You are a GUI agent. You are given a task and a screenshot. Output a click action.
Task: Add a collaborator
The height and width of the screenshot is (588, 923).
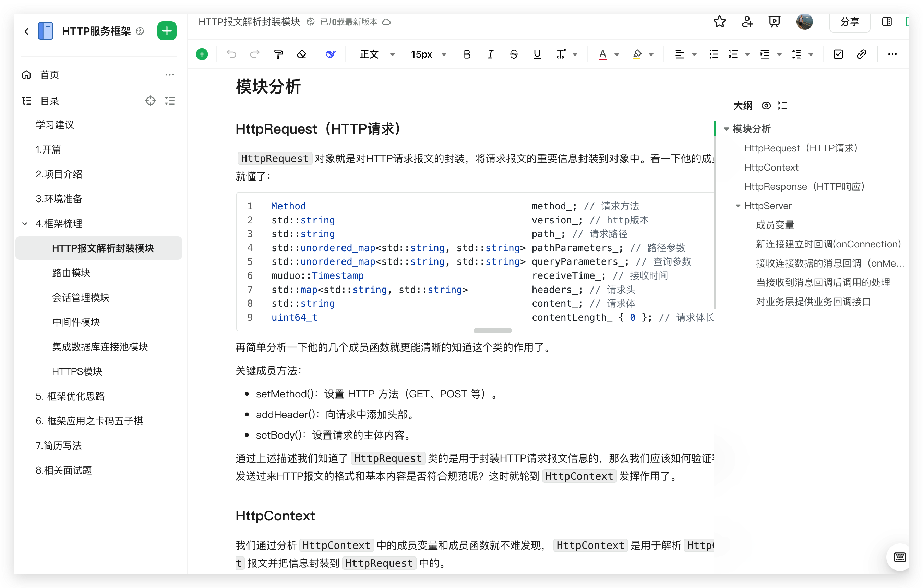(747, 22)
